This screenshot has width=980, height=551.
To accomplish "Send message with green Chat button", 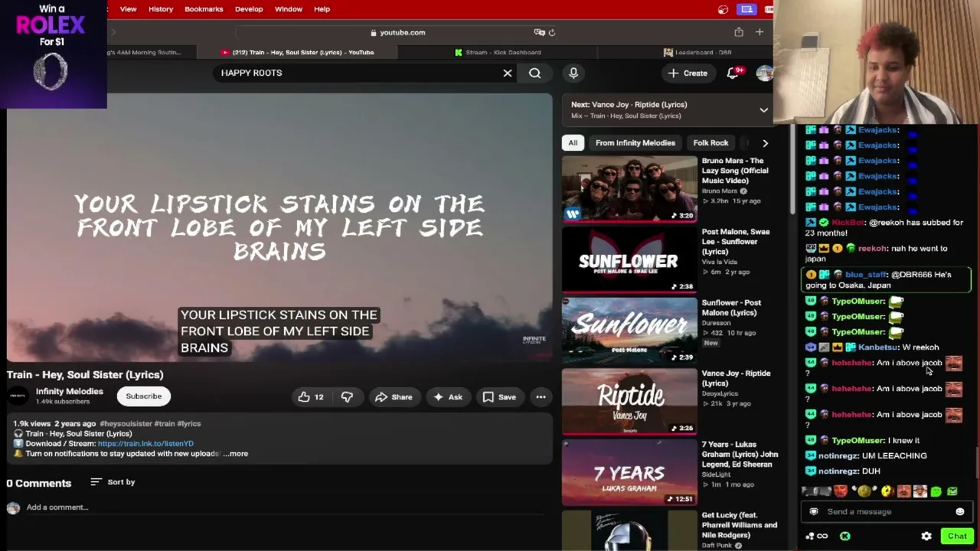I will pyautogui.click(x=957, y=536).
